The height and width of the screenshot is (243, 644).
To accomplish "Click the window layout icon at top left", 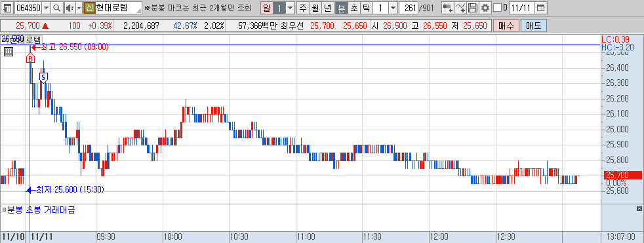I will click(8, 8).
